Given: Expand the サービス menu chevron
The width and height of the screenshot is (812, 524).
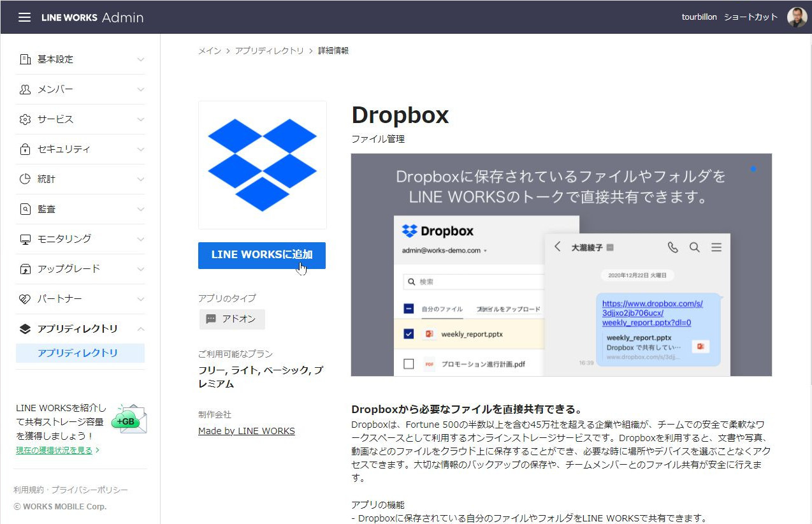Looking at the screenshot, I should click(x=141, y=119).
